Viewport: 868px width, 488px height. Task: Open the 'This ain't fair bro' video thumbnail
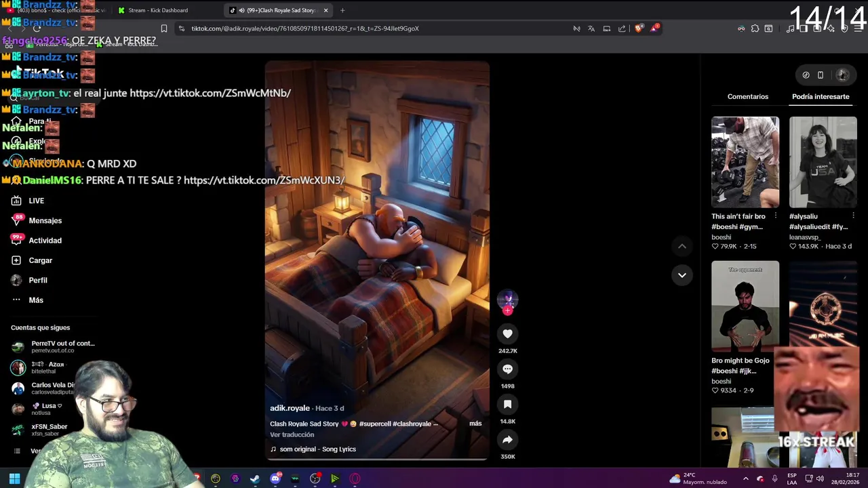(745, 162)
